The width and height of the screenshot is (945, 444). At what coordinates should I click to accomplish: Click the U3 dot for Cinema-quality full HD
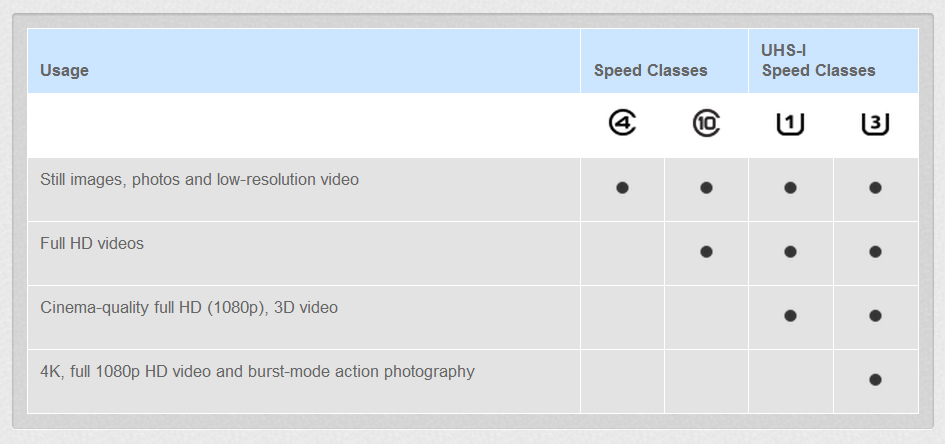(x=875, y=316)
